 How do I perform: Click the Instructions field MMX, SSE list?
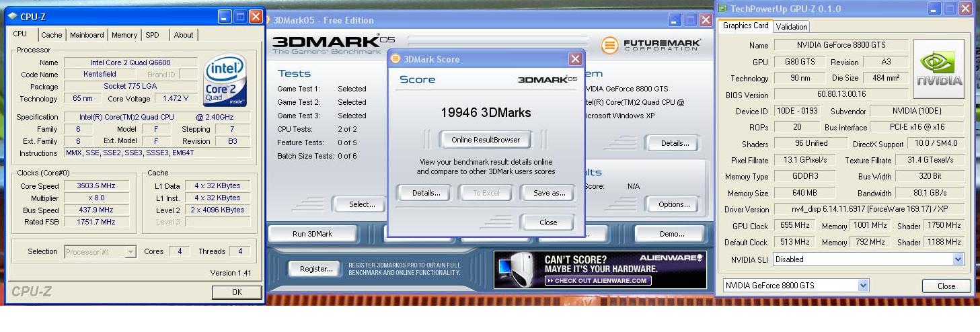[x=158, y=153]
